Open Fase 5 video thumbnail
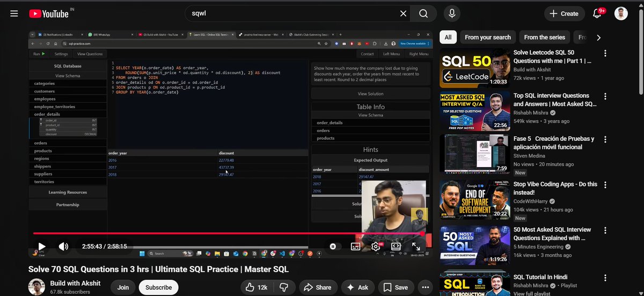 pyautogui.click(x=474, y=154)
